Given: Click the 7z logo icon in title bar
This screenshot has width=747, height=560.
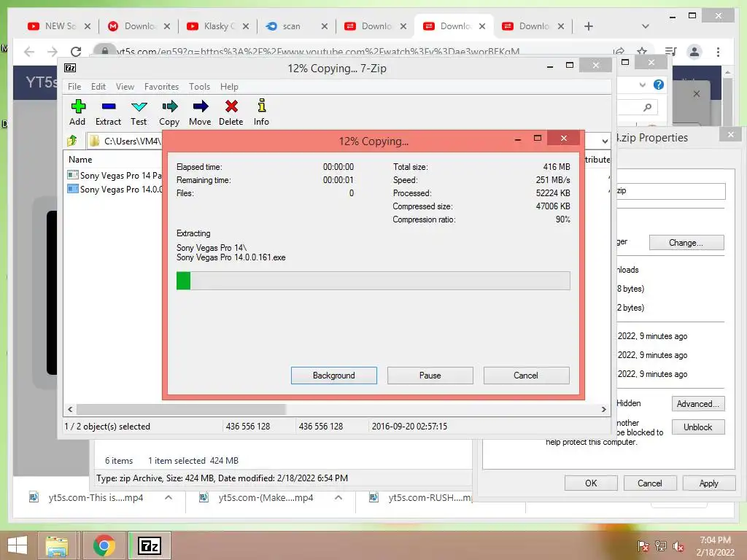Looking at the screenshot, I should click(70, 68).
